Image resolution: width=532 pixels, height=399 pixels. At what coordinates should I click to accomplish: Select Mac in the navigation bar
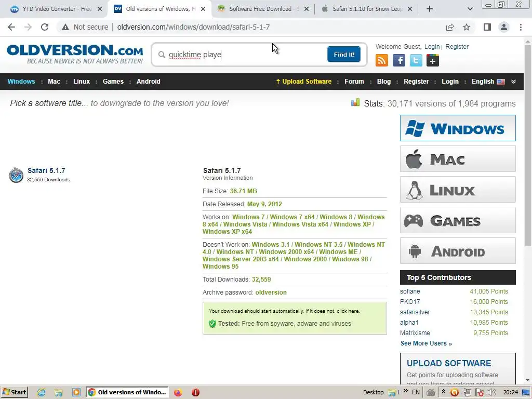tap(54, 82)
